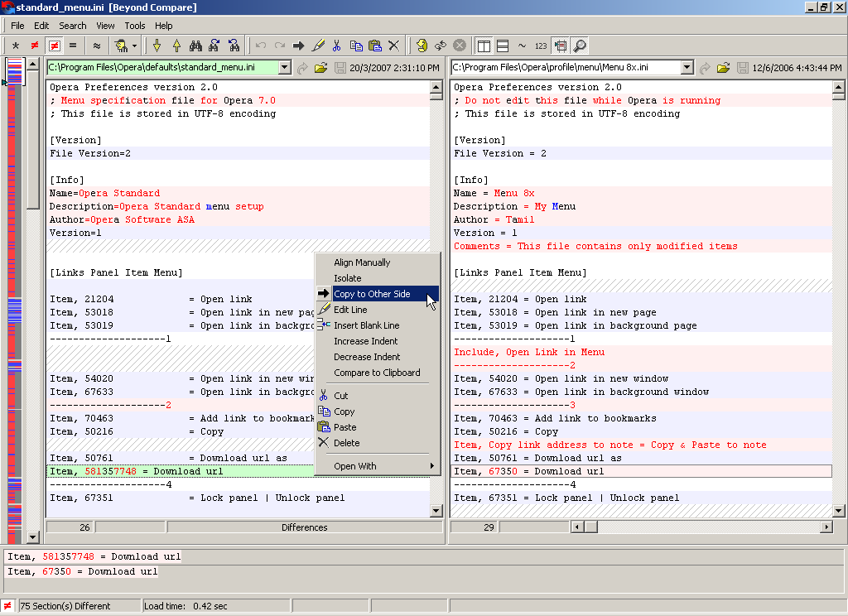Toggle the magnifier line details button
Image resolution: width=848 pixels, height=616 pixels.
coord(580,46)
